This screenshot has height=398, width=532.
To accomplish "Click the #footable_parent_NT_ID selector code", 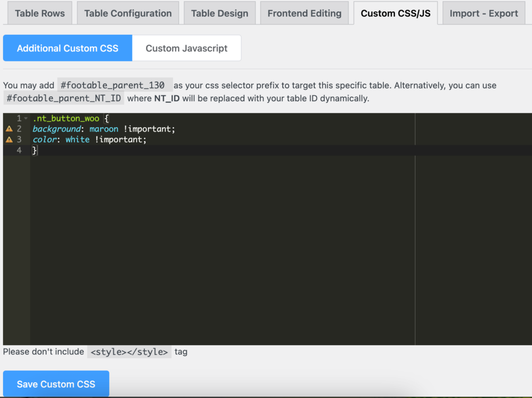I will (64, 98).
